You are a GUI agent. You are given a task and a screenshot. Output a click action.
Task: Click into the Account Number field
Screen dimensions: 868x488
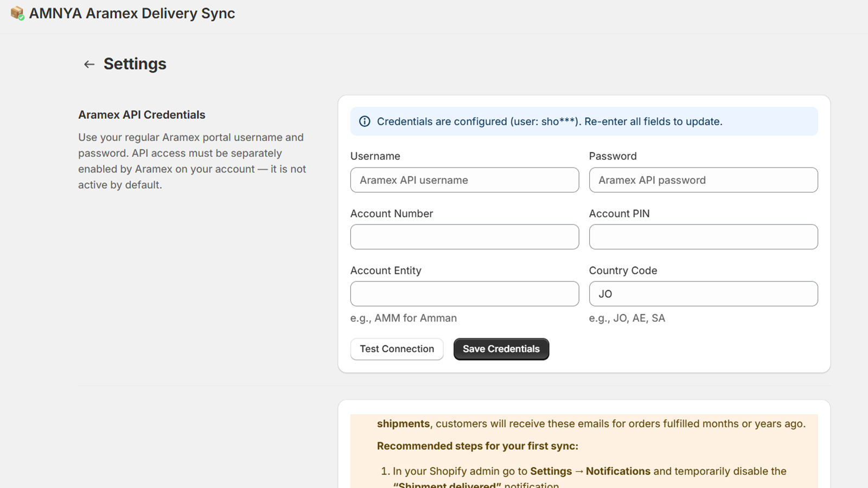pos(464,237)
